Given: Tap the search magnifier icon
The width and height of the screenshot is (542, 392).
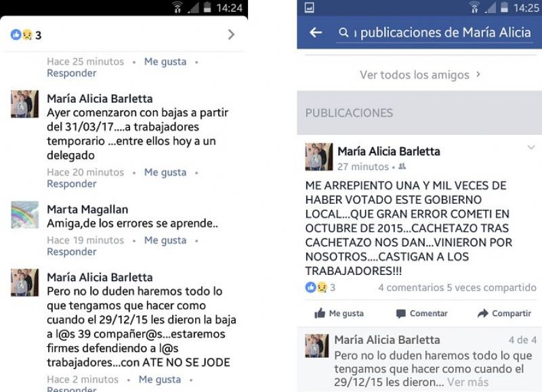Looking at the screenshot, I should 343,32.
